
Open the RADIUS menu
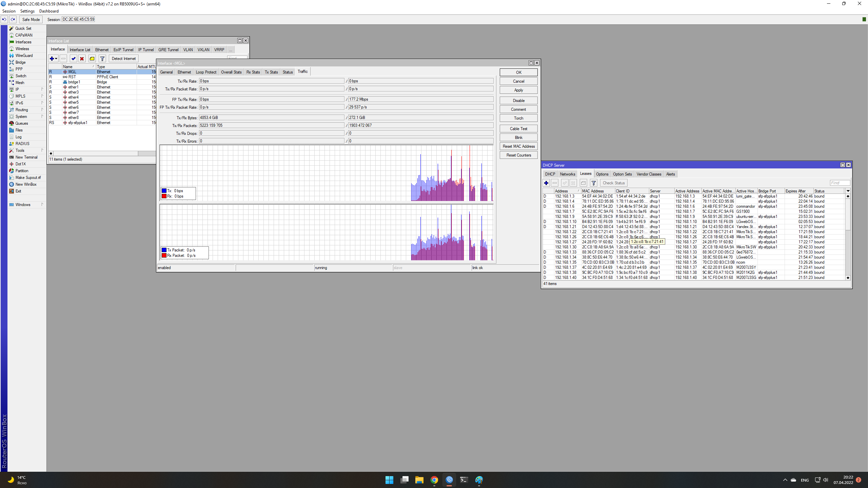22,144
